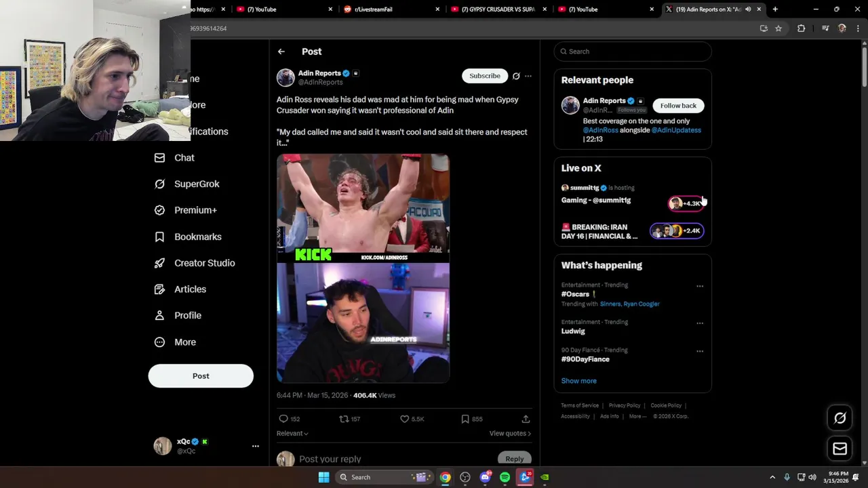
Task: Click the X Search field
Action: coord(633,52)
